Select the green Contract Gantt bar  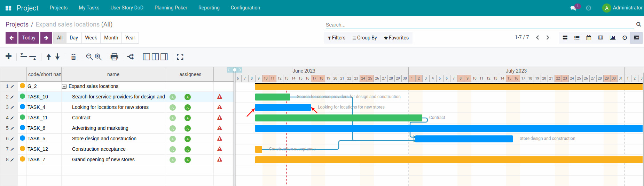pyautogui.click(x=339, y=118)
